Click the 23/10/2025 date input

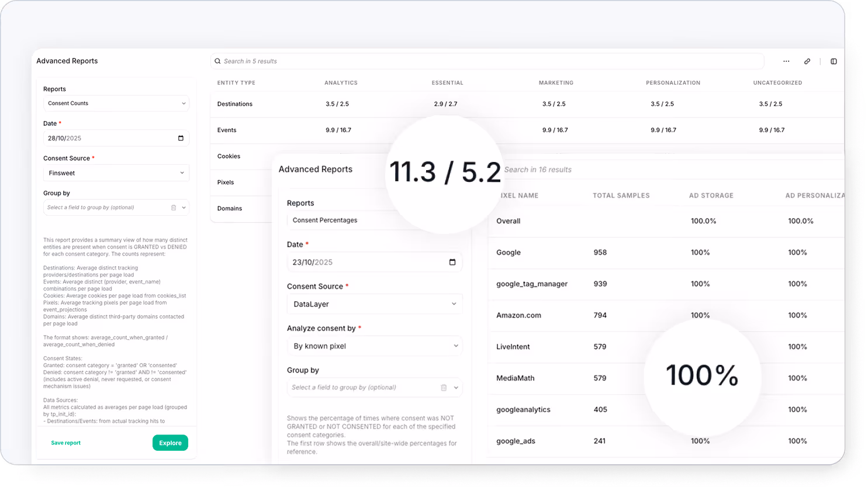pyautogui.click(x=375, y=262)
